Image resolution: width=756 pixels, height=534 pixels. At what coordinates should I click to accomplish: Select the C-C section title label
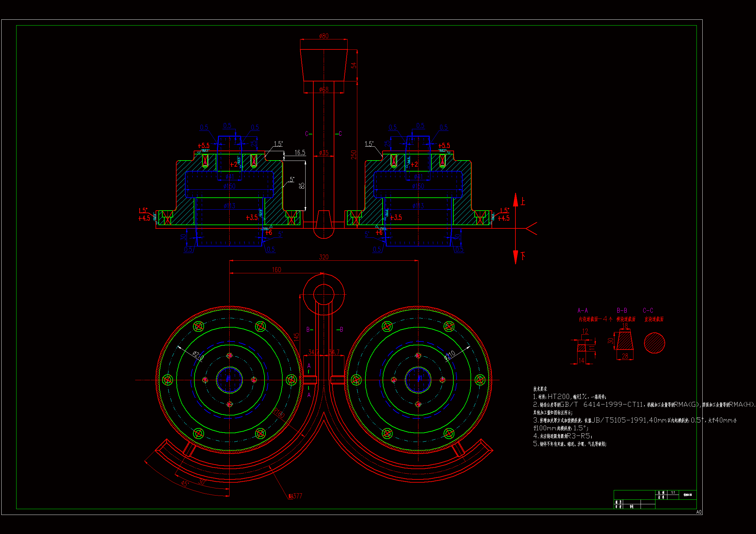point(648,310)
